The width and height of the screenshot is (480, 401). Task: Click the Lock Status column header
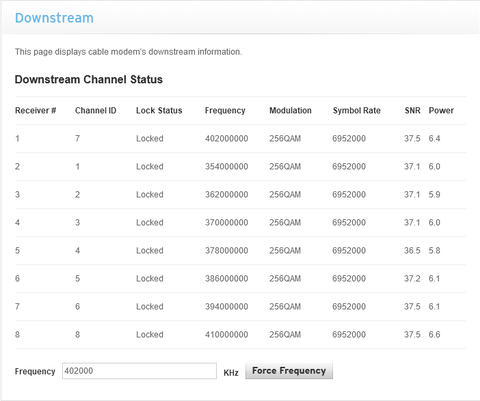pos(159,110)
